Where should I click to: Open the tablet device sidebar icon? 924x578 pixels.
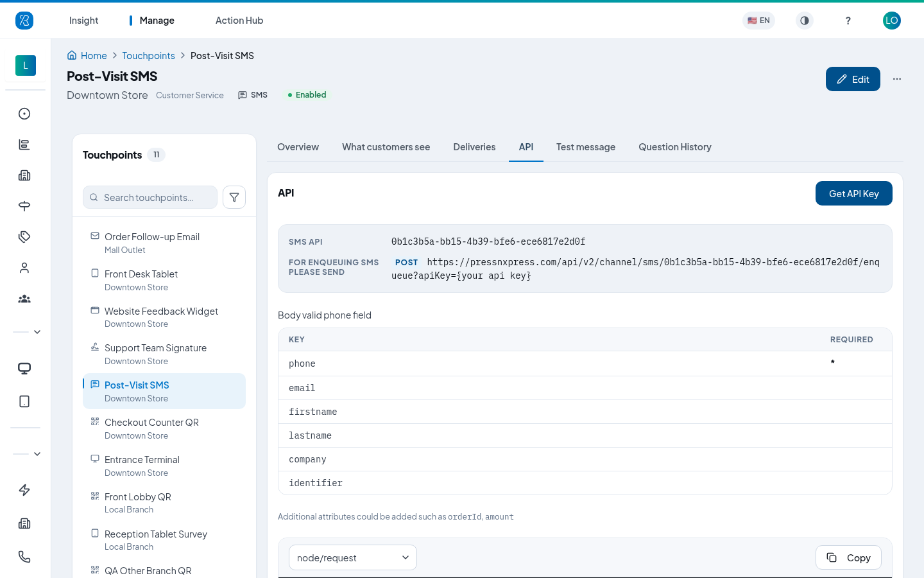tap(24, 401)
